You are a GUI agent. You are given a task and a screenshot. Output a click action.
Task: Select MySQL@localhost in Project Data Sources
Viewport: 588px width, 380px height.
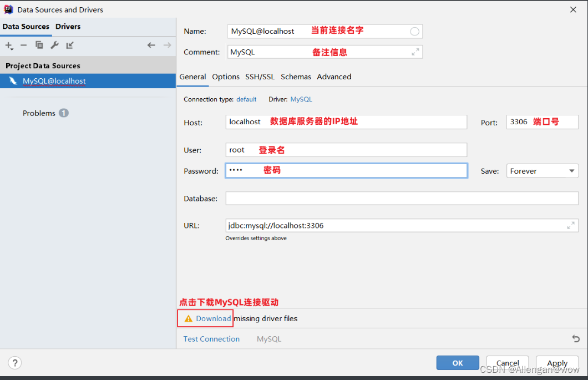[x=88, y=81]
